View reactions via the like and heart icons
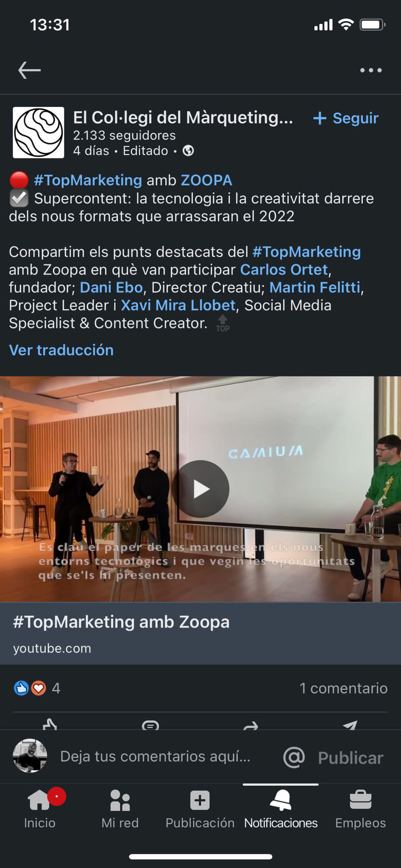This screenshot has width=401, height=868. 30,688
